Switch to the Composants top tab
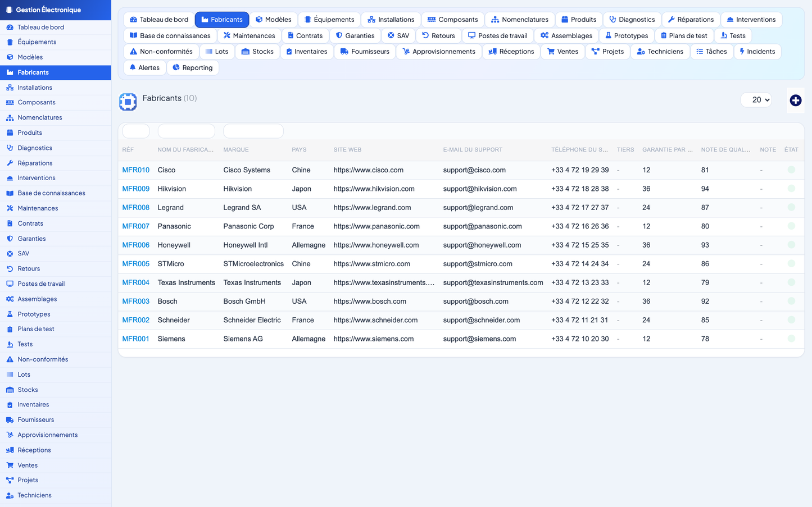 click(x=452, y=20)
